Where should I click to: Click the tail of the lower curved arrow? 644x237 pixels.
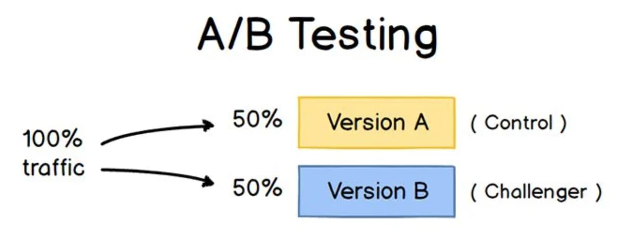[104, 170]
